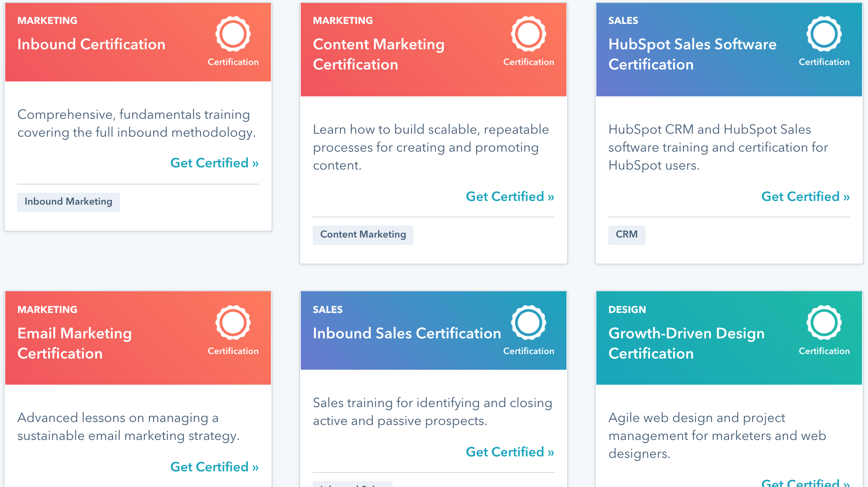Click the Inbound Sales Certification badge icon
868x487 pixels.
tap(528, 323)
